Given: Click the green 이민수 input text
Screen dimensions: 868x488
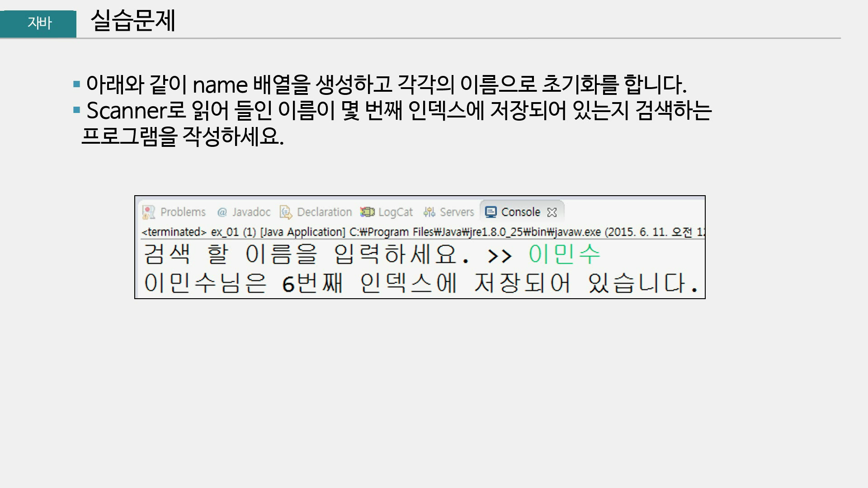Looking at the screenshot, I should (x=564, y=254).
